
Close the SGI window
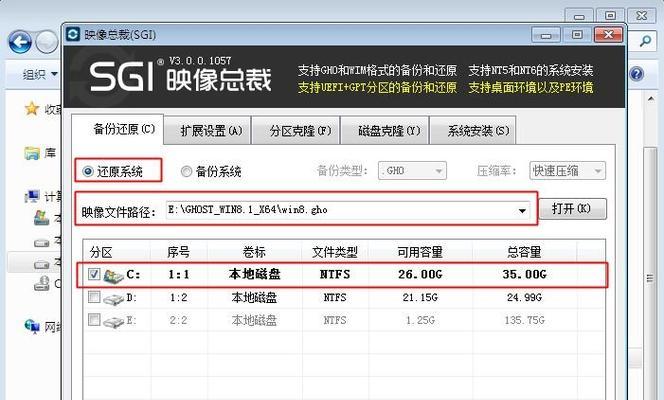[x=609, y=35]
